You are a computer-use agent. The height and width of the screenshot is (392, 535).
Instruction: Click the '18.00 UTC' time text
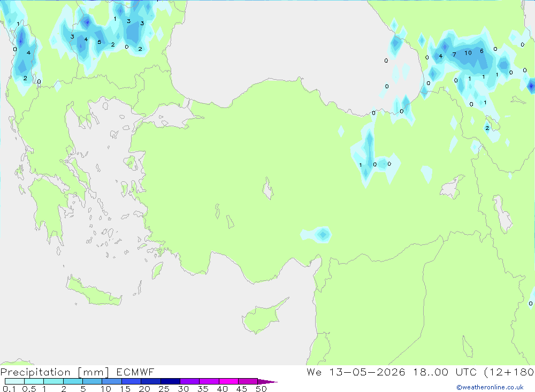pyautogui.click(x=445, y=372)
